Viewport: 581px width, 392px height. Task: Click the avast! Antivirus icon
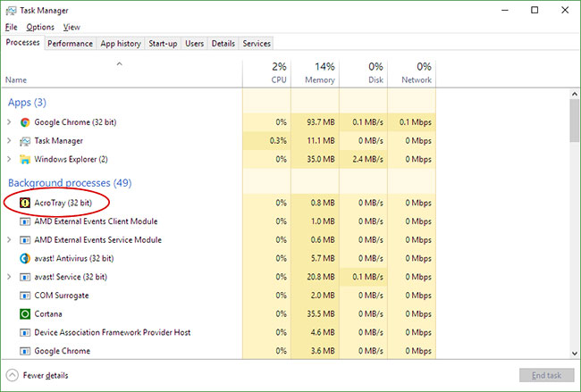(25, 258)
